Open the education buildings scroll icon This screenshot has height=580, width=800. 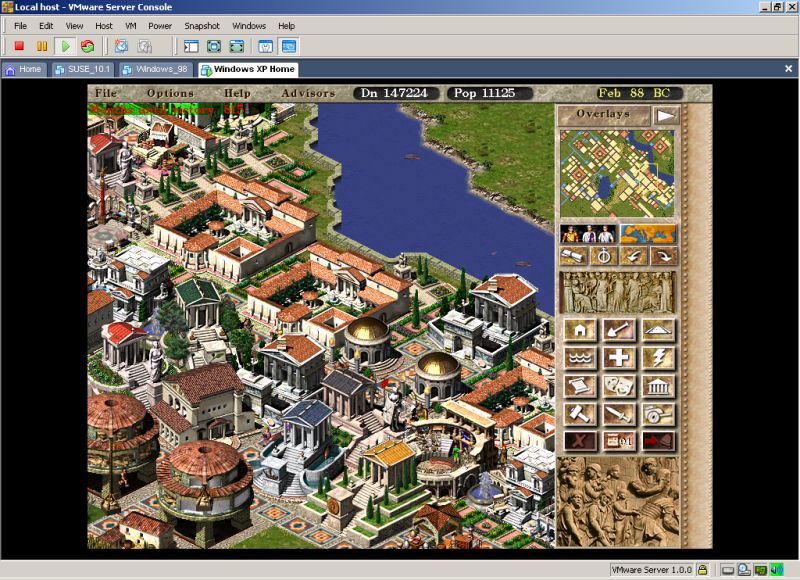[580, 386]
